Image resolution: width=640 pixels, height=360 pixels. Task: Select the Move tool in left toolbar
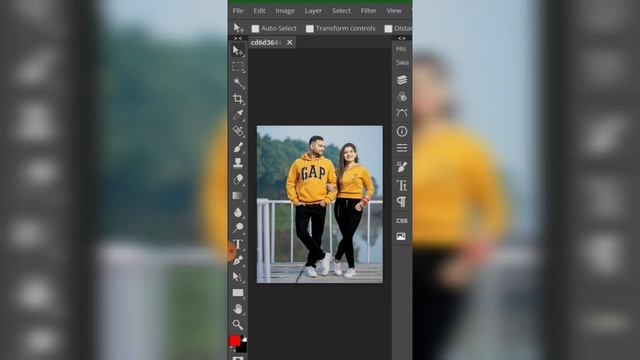[238, 51]
